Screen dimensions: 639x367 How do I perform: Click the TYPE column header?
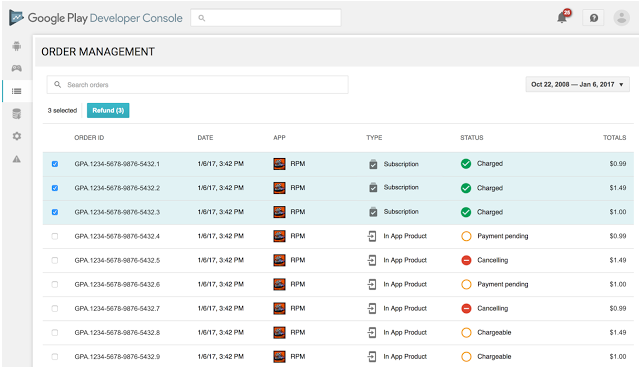click(x=374, y=138)
